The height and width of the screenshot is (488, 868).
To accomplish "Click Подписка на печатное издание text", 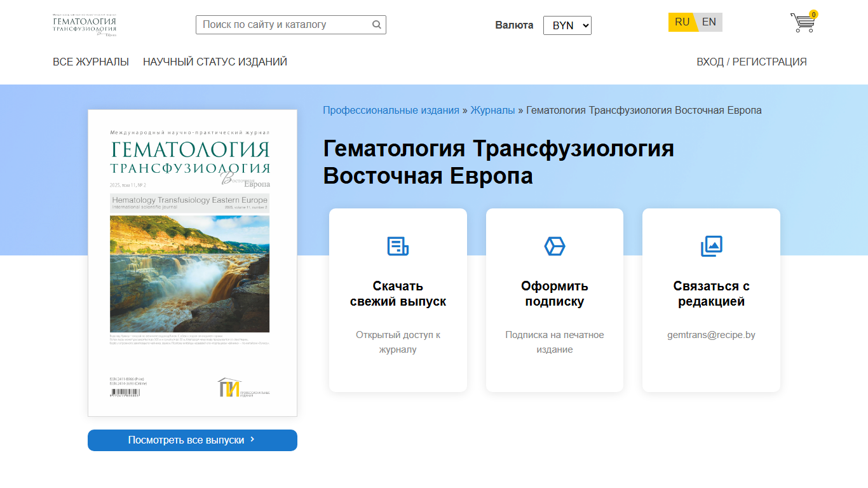I will (555, 342).
